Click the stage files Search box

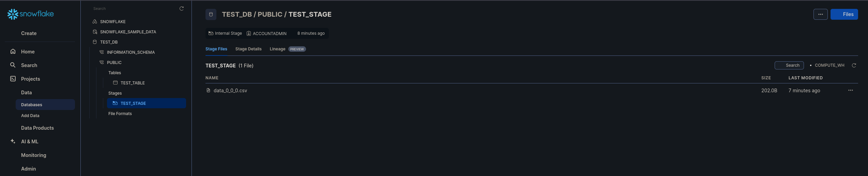(x=789, y=65)
